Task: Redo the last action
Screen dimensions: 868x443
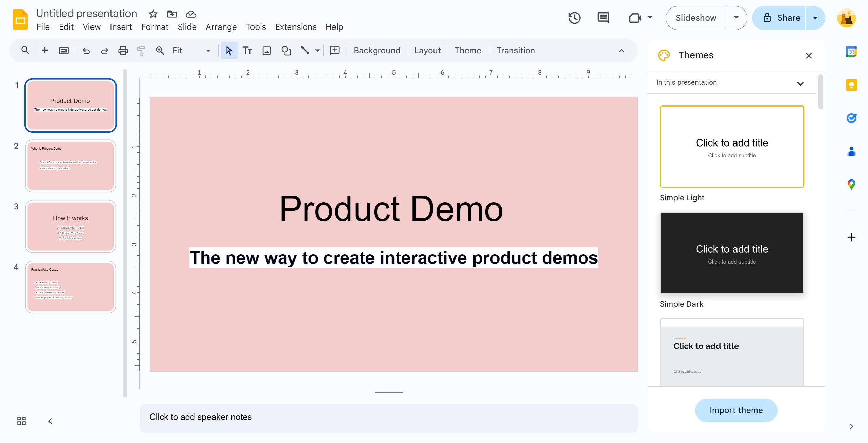Action: click(104, 51)
